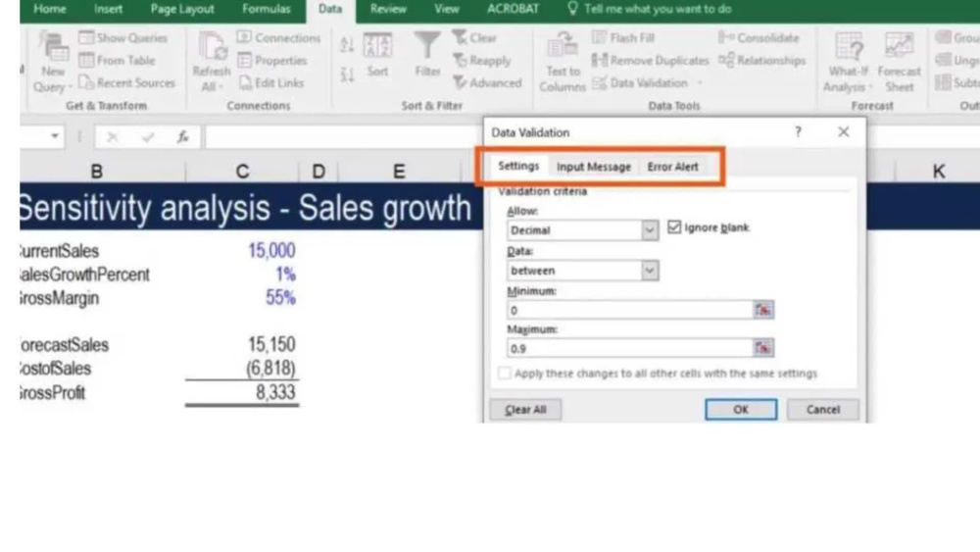Click the dialog Help question mark

tap(798, 132)
